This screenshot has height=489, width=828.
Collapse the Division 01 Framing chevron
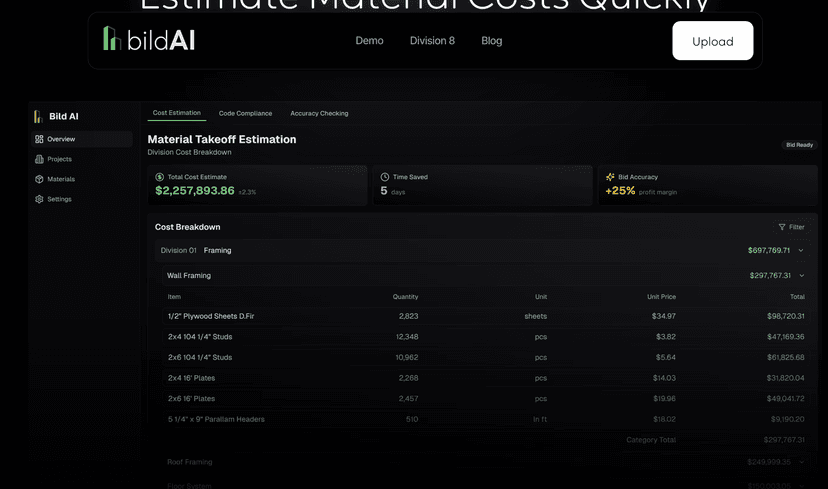coord(801,251)
